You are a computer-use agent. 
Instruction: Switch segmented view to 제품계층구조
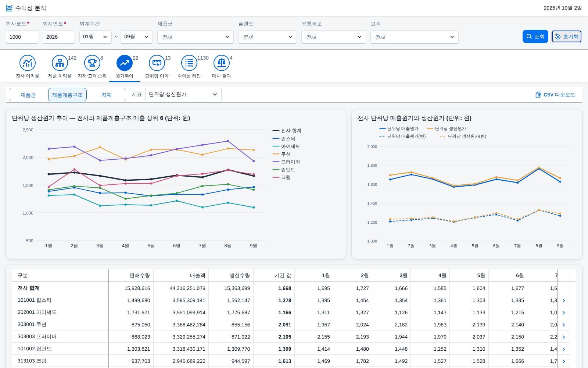67,95
